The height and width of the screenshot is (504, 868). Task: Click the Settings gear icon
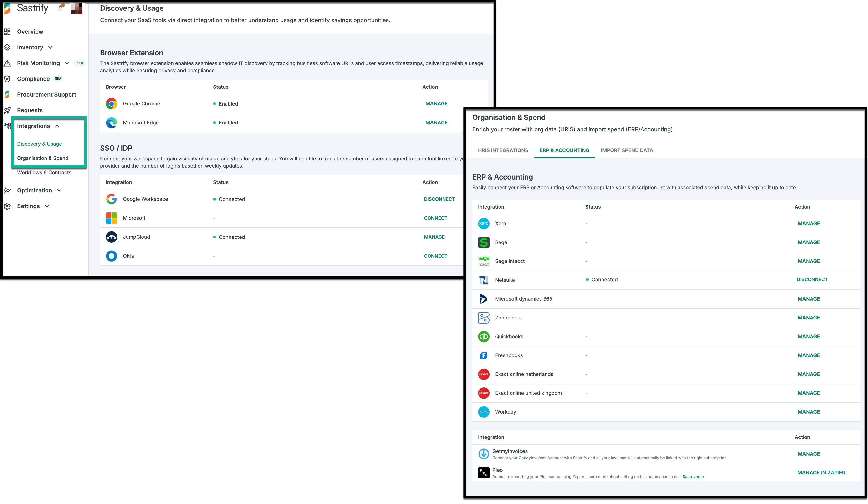pyautogui.click(x=7, y=206)
